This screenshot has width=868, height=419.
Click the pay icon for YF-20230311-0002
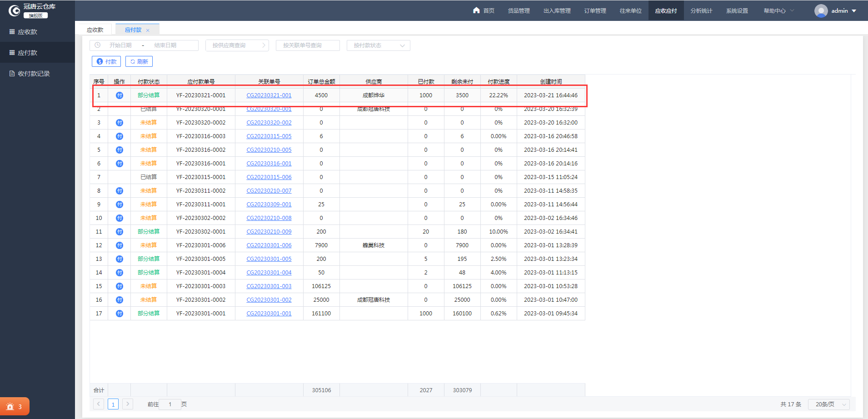[x=120, y=191]
